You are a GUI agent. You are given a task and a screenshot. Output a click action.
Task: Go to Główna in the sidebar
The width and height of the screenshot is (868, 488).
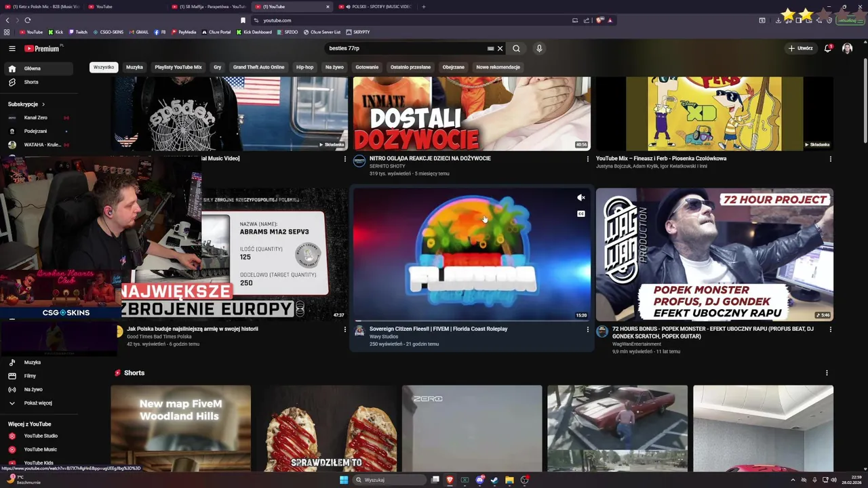pyautogui.click(x=38, y=68)
